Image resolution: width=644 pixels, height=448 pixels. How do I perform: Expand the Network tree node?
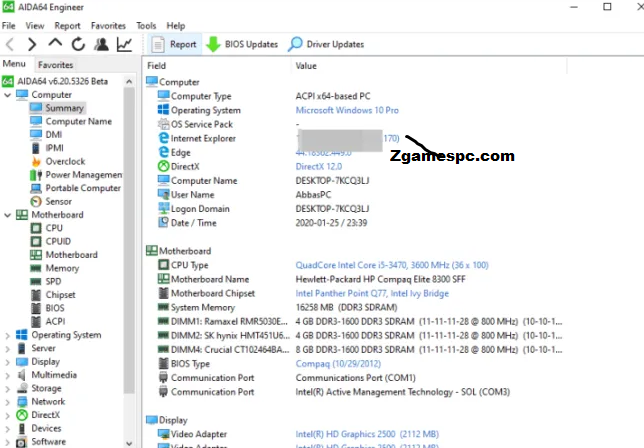tap(7, 402)
